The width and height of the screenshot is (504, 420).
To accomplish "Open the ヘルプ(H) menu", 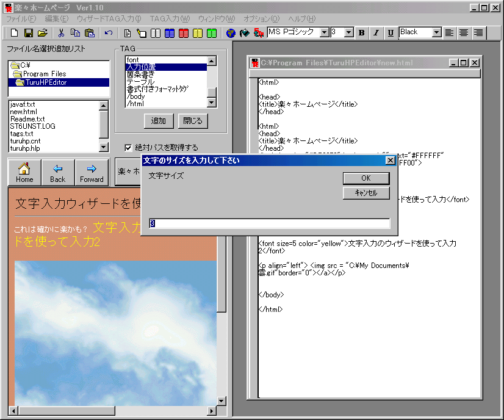I will [302, 19].
